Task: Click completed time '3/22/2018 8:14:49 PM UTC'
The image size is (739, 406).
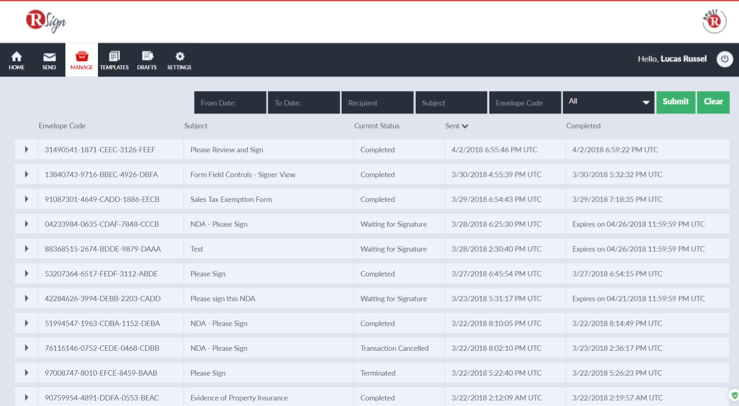Action: tap(617, 323)
